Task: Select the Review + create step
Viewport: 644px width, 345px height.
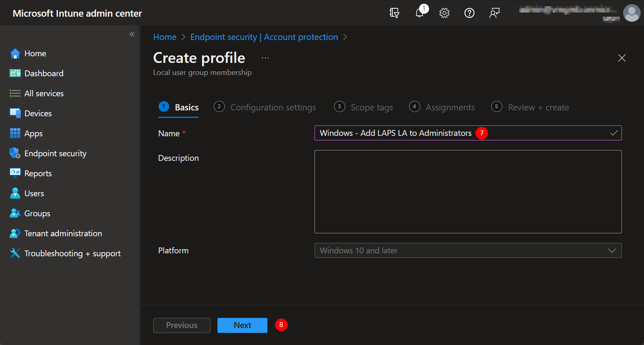Action: 538,107
